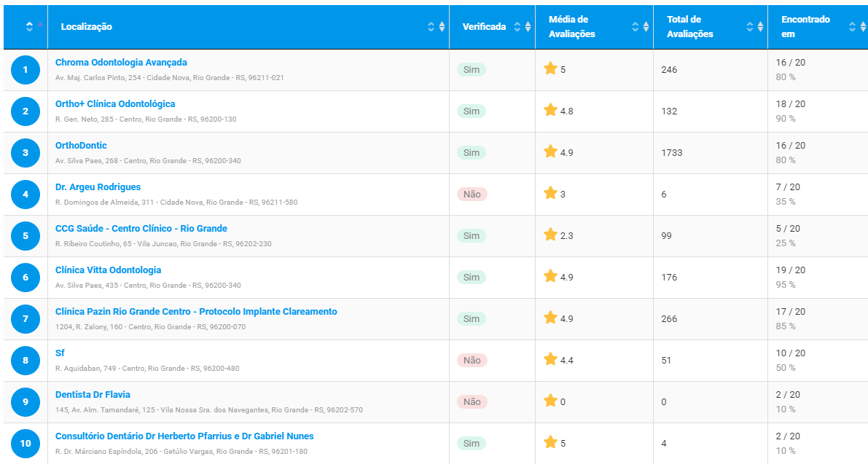
Task: Sort by the rank number column
Action: (x=26, y=26)
